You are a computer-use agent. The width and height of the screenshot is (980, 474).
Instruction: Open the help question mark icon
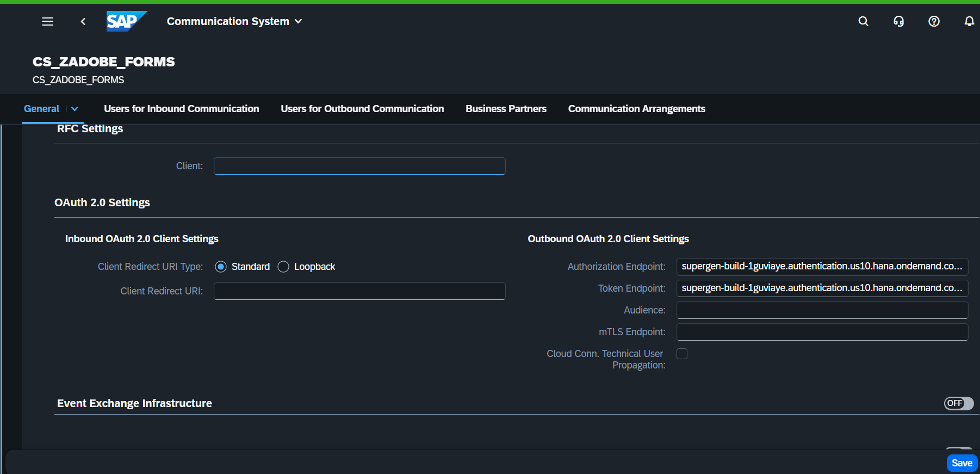click(x=934, y=21)
